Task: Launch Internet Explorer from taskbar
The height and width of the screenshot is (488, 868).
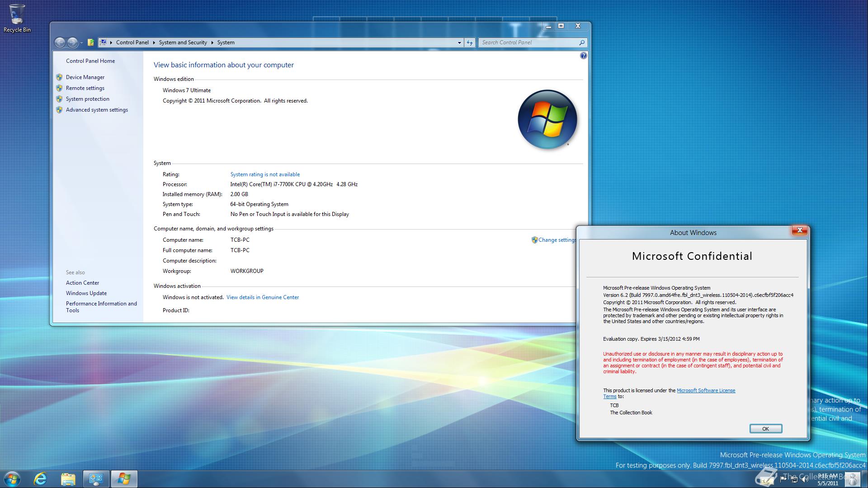Action: pos(41,479)
